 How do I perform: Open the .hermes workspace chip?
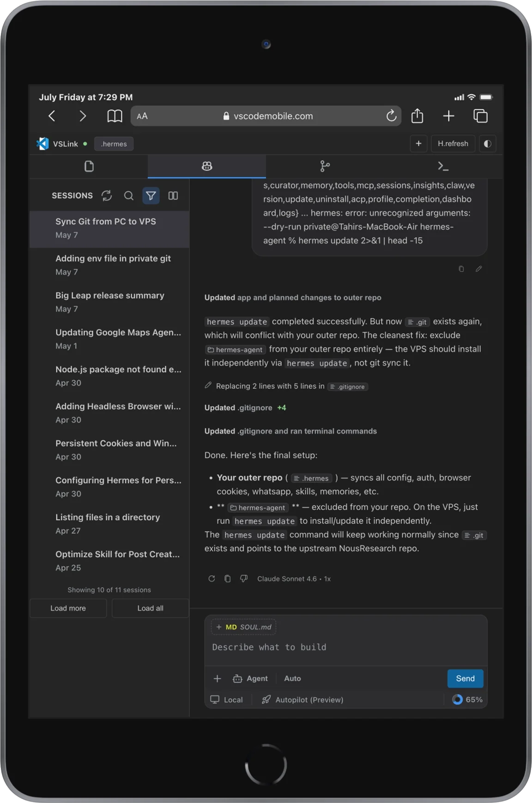[x=114, y=144]
